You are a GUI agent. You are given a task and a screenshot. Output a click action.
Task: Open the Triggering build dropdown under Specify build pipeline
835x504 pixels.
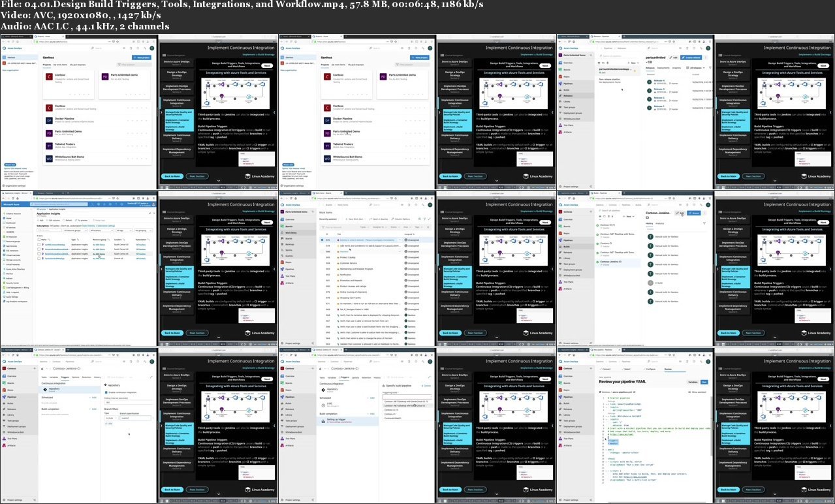(x=407, y=397)
